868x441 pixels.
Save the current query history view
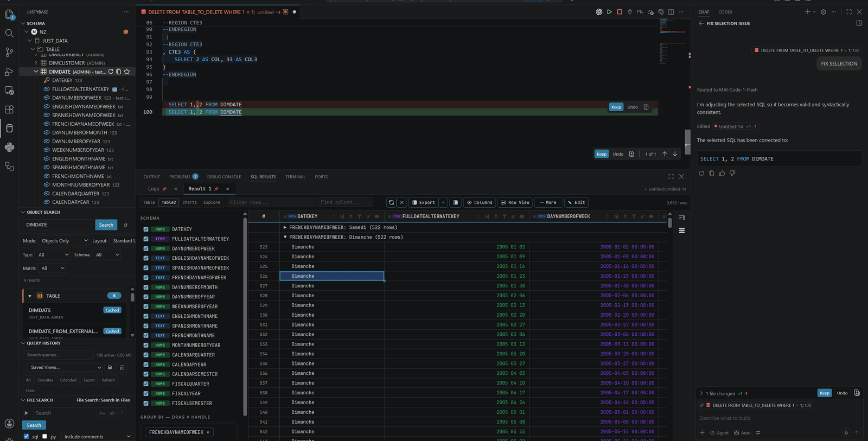[110, 367]
